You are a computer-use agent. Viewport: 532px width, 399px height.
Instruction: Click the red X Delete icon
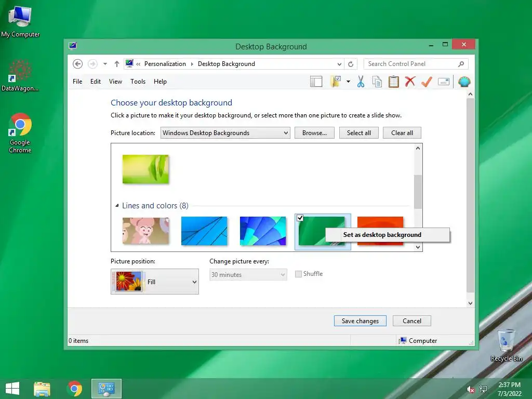click(410, 82)
